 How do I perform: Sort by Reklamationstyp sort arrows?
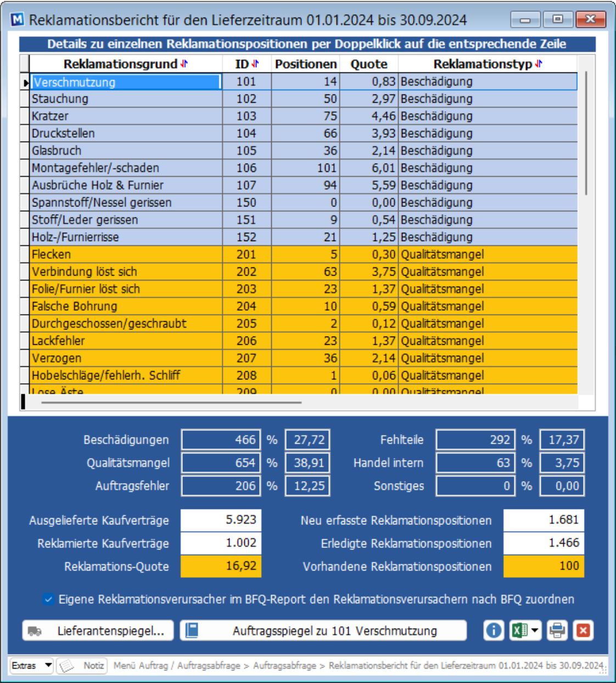539,64
